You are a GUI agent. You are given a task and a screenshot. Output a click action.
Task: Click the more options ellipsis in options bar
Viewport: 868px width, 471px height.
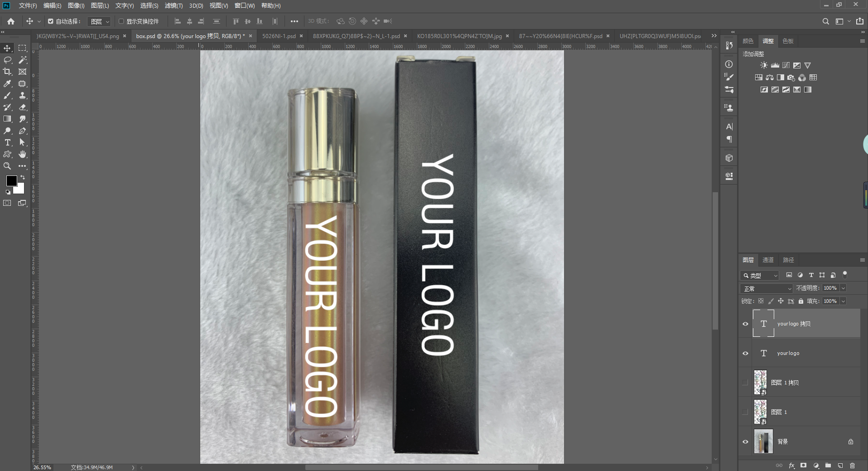(x=294, y=21)
